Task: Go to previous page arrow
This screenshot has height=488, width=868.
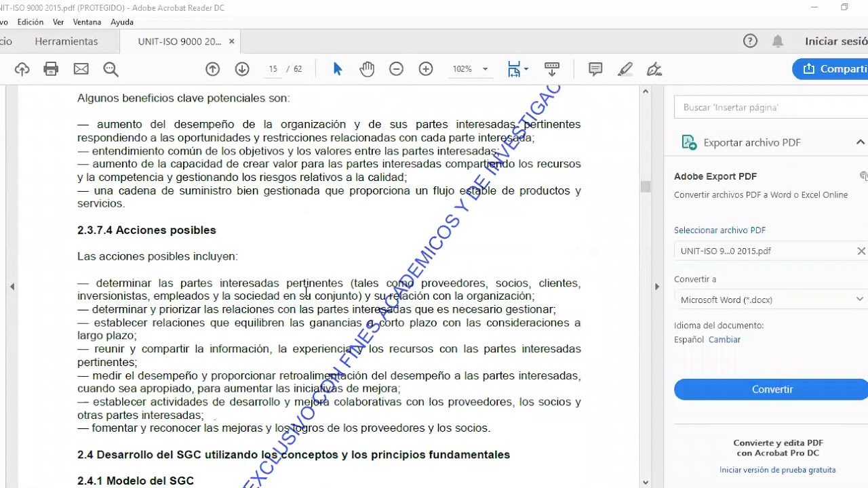Action: point(212,69)
